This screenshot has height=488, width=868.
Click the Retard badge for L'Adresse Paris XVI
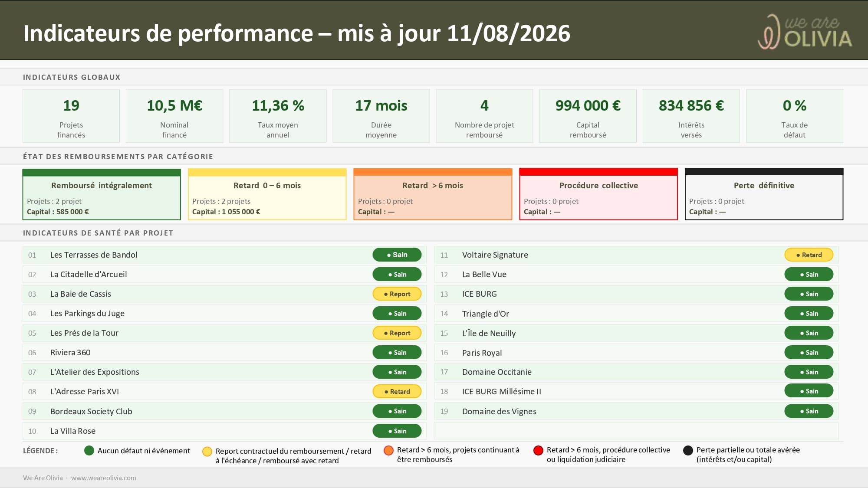(397, 391)
